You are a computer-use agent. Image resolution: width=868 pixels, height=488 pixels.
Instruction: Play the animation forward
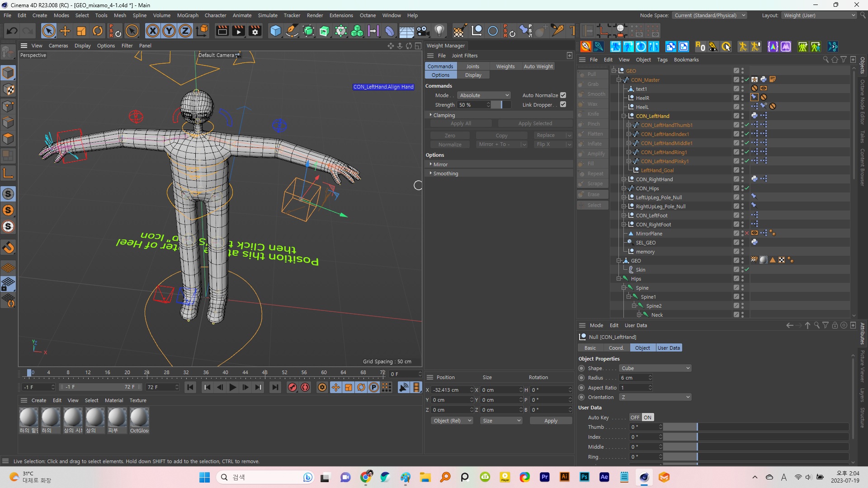pos(232,387)
